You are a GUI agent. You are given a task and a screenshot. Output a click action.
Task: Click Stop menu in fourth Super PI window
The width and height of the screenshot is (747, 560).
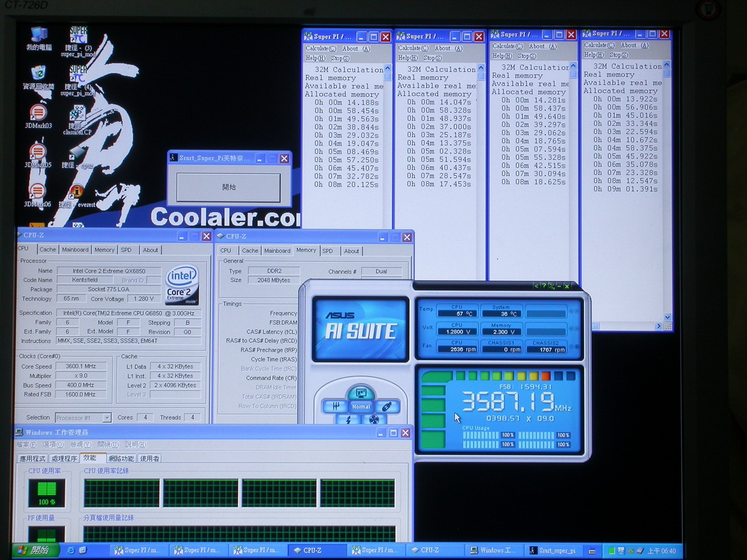coord(619,55)
